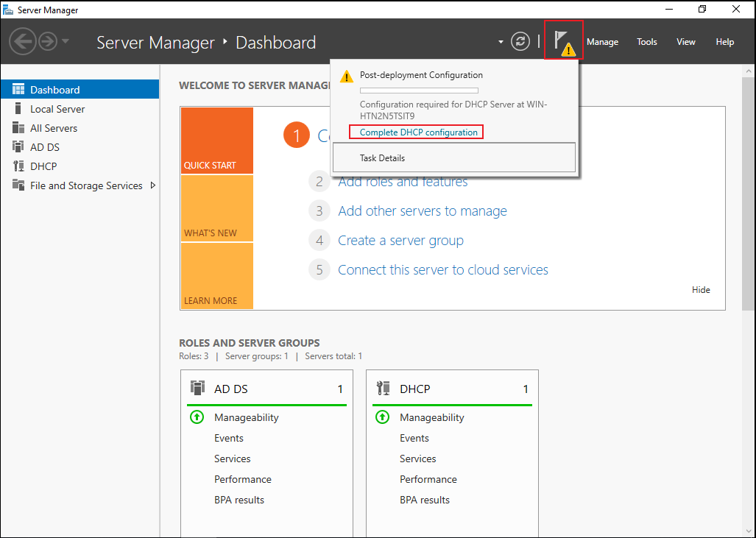
Task: Click the orange step 1 circle
Action: (x=297, y=135)
